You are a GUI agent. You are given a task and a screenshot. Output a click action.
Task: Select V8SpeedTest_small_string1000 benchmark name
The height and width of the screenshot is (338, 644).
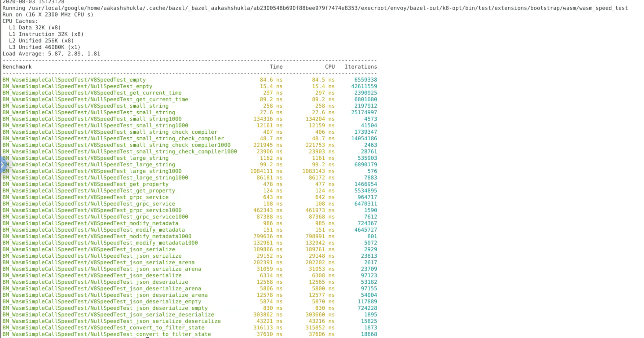click(x=92, y=119)
